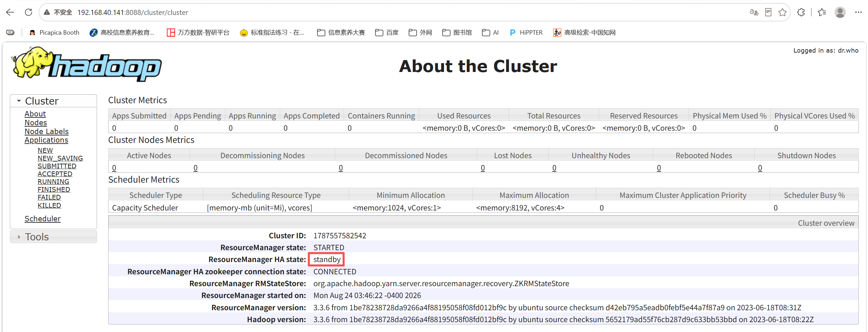Open the 高级检索-中国知网 bookmark

[x=584, y=33]
